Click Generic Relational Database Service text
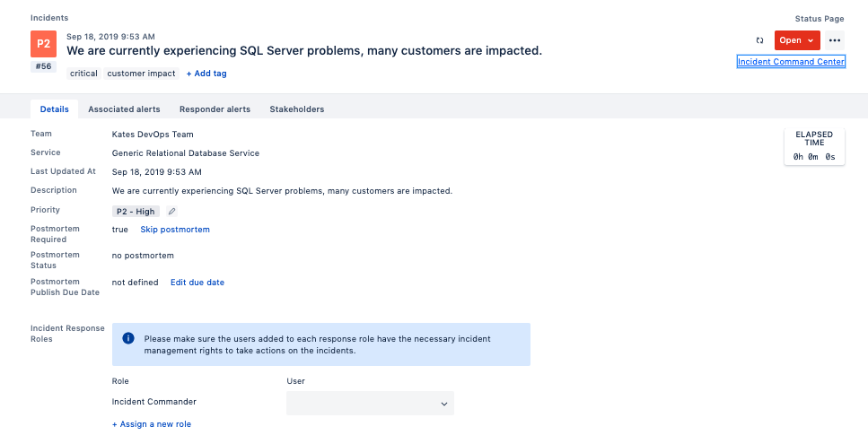 pyautogui.click(x=186, y=152)
